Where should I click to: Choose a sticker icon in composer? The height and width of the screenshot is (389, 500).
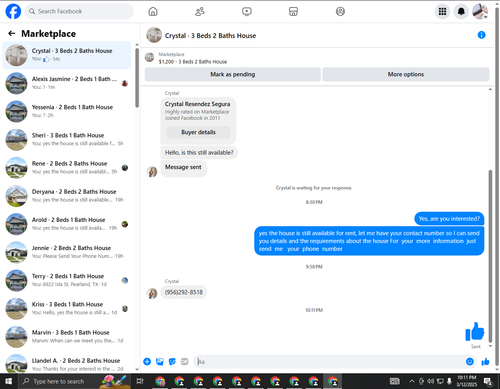point(172,362)
